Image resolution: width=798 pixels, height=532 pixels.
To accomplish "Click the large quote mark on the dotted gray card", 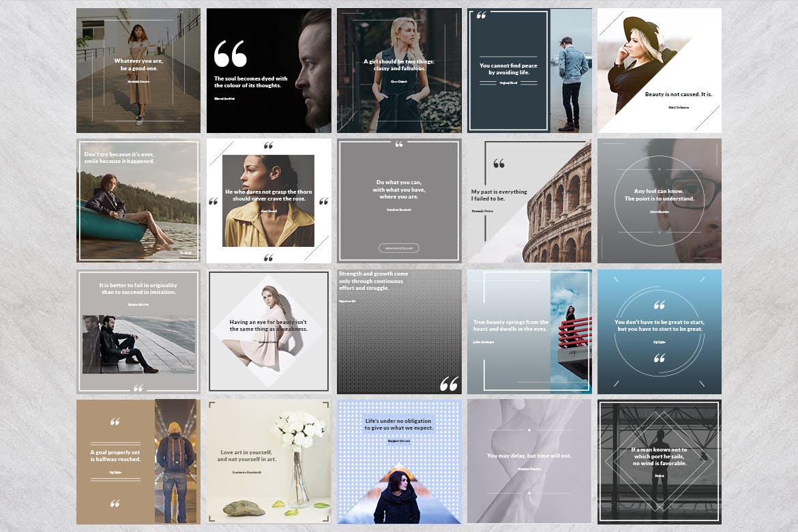I will tap(449, 384).
